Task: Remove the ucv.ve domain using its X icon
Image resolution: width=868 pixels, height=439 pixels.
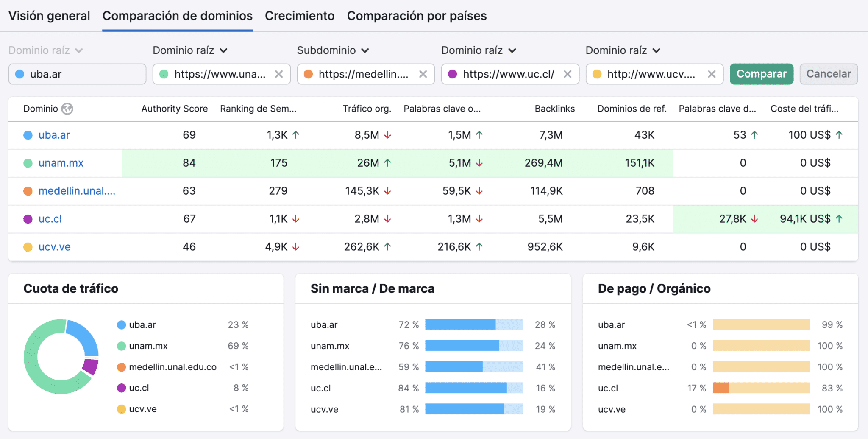Action: coord(712,74)
